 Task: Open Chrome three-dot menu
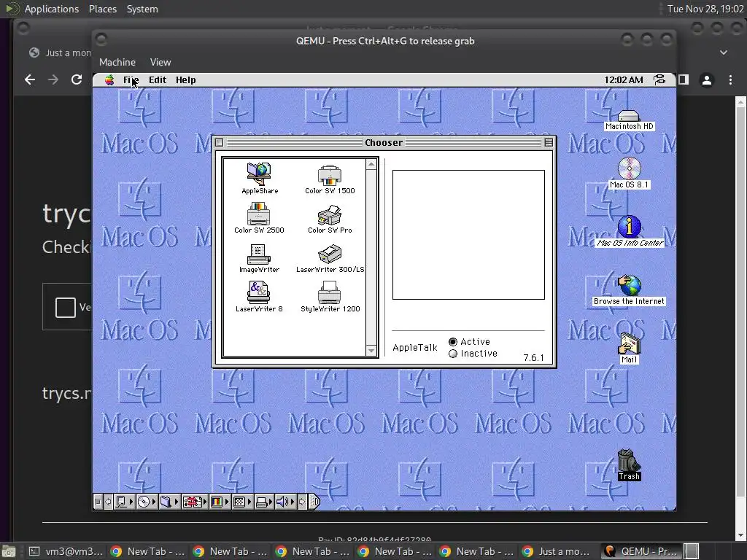point(730,80)
